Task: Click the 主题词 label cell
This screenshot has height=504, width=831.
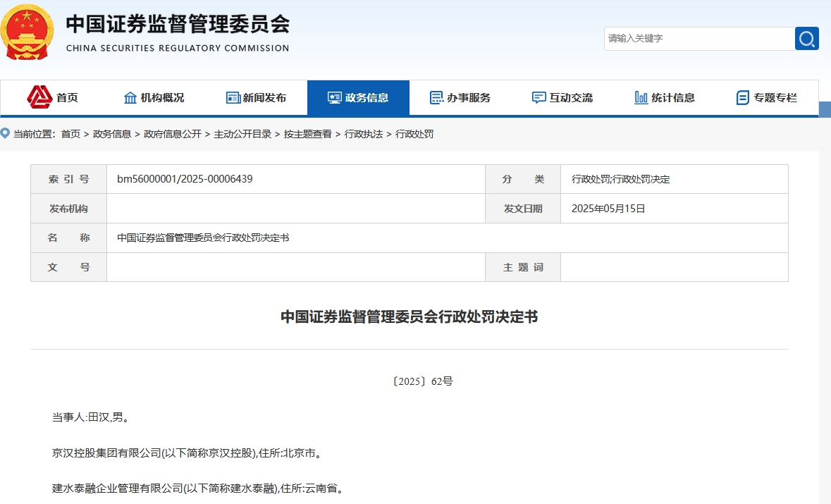Action: 523,267
